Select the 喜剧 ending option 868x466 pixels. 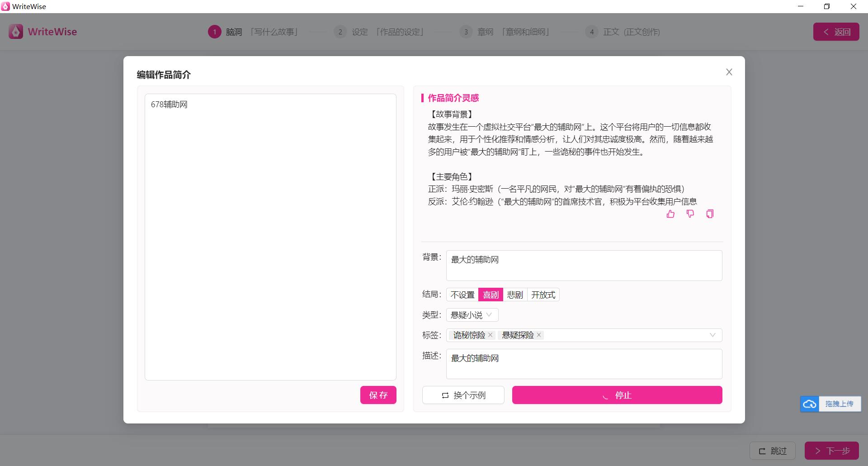pyautogui.click(x=491, y=295)
